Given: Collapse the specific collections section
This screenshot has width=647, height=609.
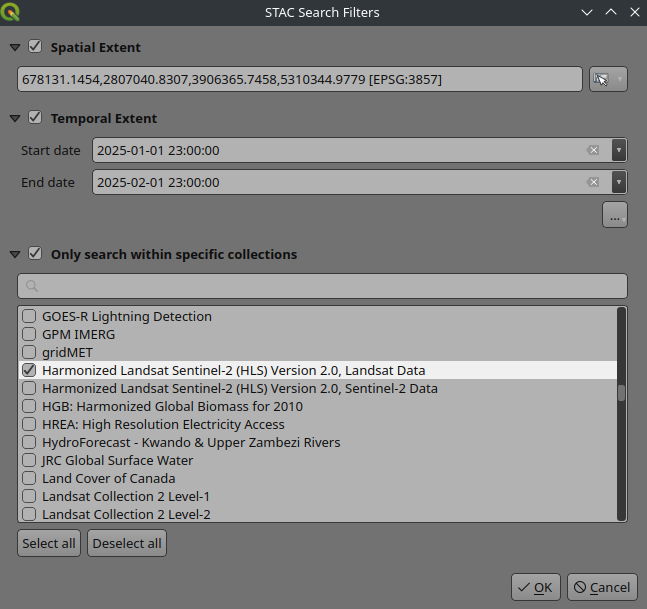Looking at the screenshot, I should [15, 255].
